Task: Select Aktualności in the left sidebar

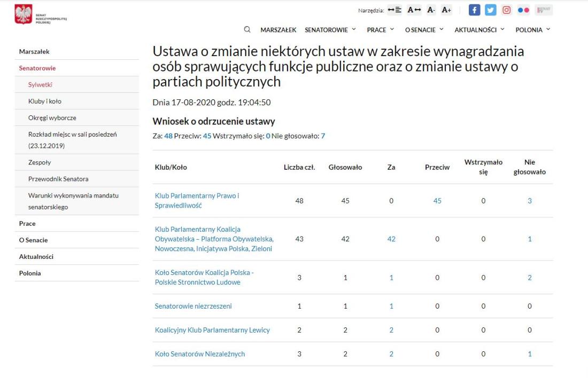Action: pyautogui.click(x=76, y=257)
